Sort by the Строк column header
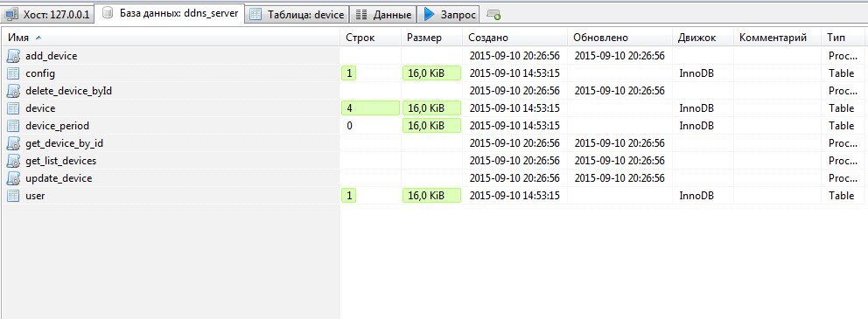868x319 pixels. pos(370,38)
